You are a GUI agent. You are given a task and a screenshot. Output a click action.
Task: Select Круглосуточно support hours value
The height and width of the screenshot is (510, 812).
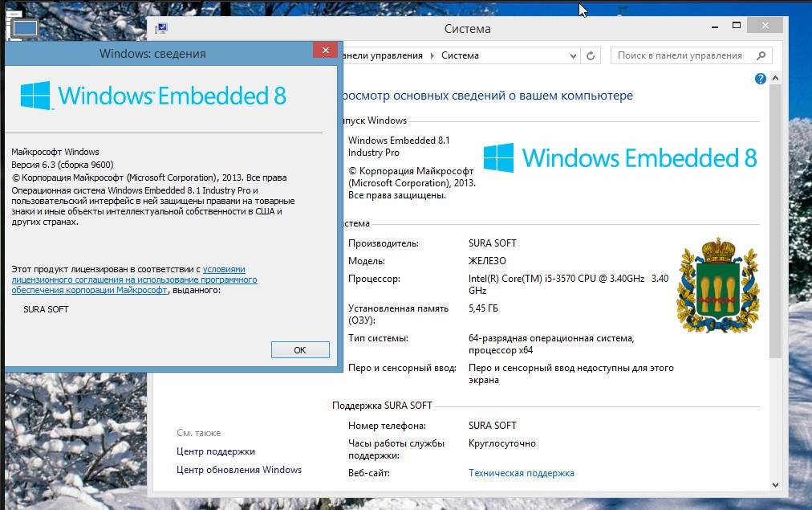(x=501, y=443)
